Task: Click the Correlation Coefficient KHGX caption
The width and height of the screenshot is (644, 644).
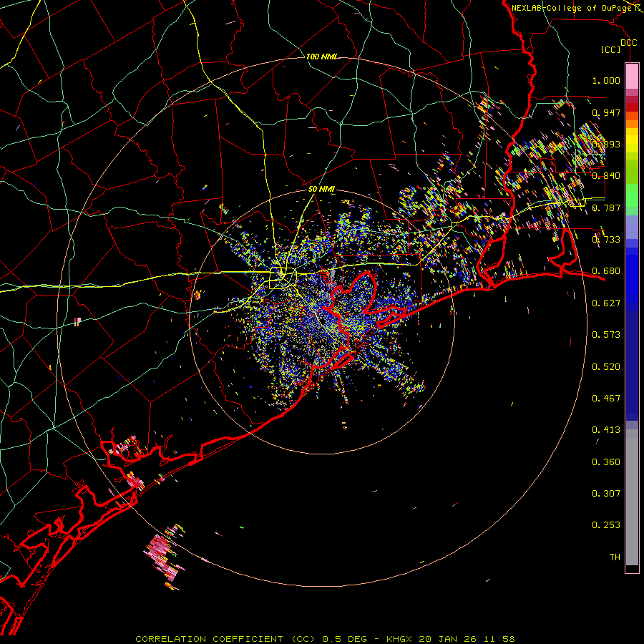Action: coord(325,639)
